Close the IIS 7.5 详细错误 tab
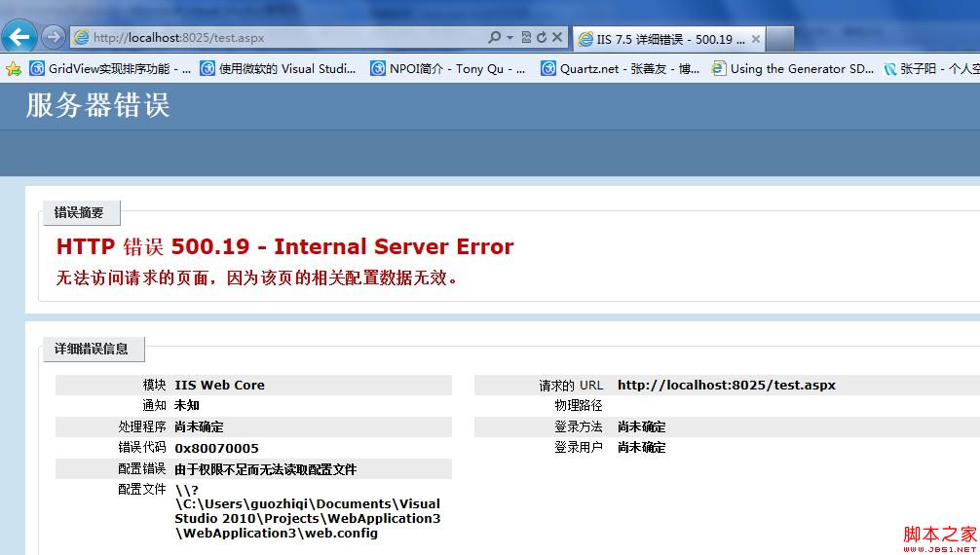980x555 pixels. pos(755,39)
